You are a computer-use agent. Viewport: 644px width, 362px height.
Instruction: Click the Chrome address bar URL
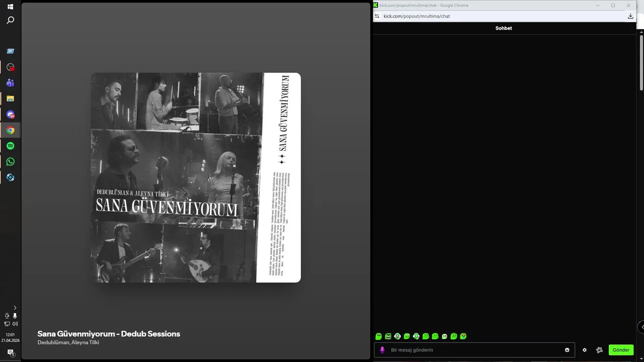[x=417, y=16]
